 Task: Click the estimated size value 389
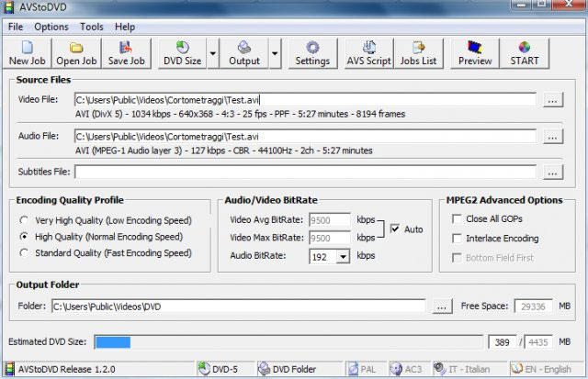(x=503, y=342)
